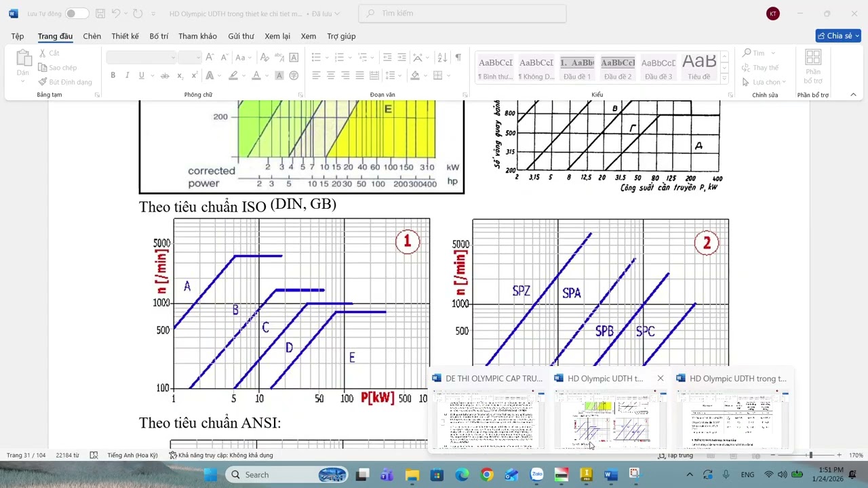
Task: Switch to Chèn tab
Action: [92, 36]
